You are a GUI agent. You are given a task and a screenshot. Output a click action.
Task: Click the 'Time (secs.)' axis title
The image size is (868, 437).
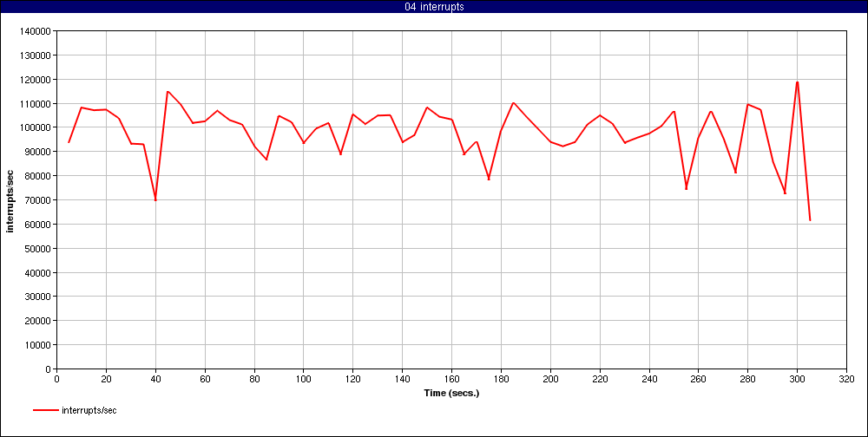[451, 394]
